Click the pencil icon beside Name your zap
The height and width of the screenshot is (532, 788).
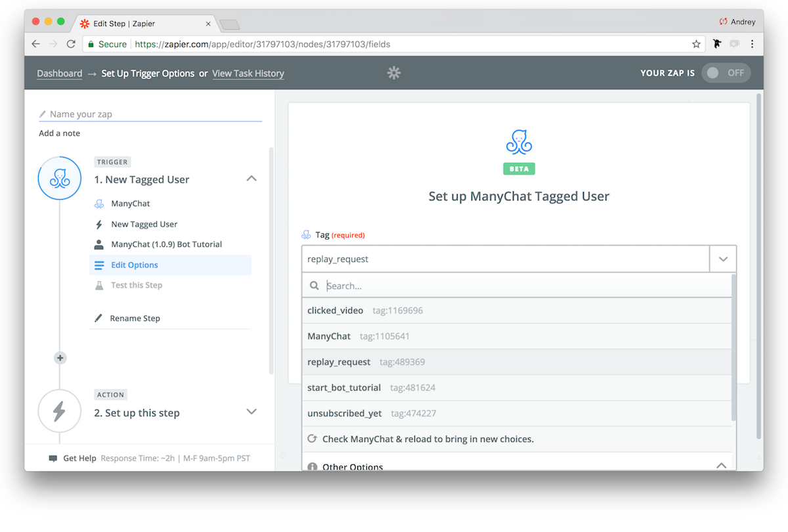click(43, 114)
